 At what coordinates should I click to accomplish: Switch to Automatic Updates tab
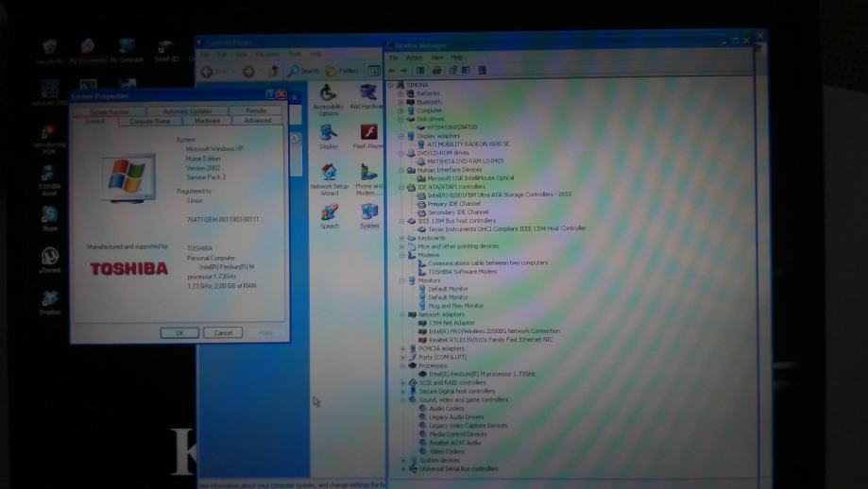[187, 111]
